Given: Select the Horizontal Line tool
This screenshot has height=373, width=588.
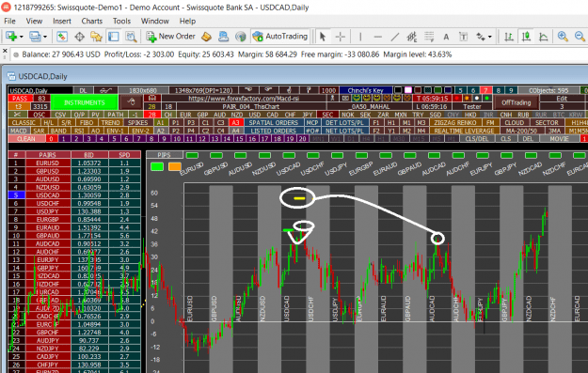Looking at the screenshot, I should 377,37.
